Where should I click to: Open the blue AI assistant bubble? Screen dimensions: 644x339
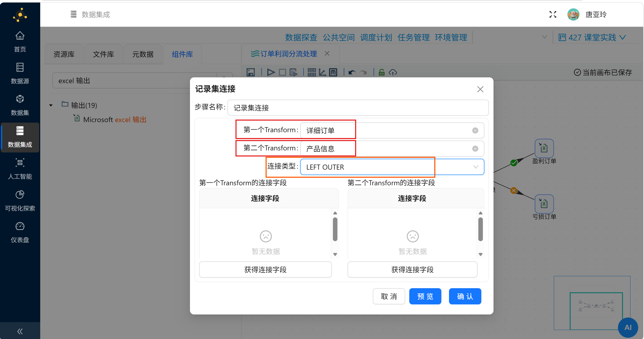[628, 327]
